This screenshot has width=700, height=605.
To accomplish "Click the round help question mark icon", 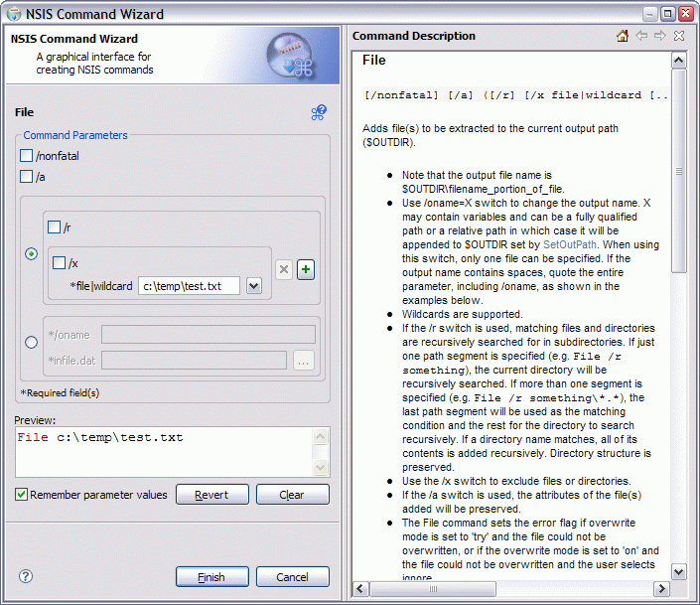I will pos(26,576).
